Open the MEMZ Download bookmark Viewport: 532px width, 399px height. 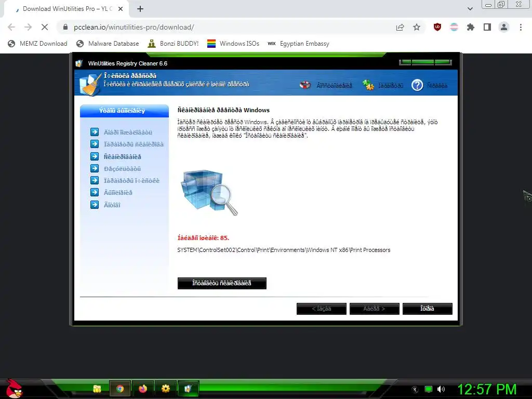(x=37, y=44)
